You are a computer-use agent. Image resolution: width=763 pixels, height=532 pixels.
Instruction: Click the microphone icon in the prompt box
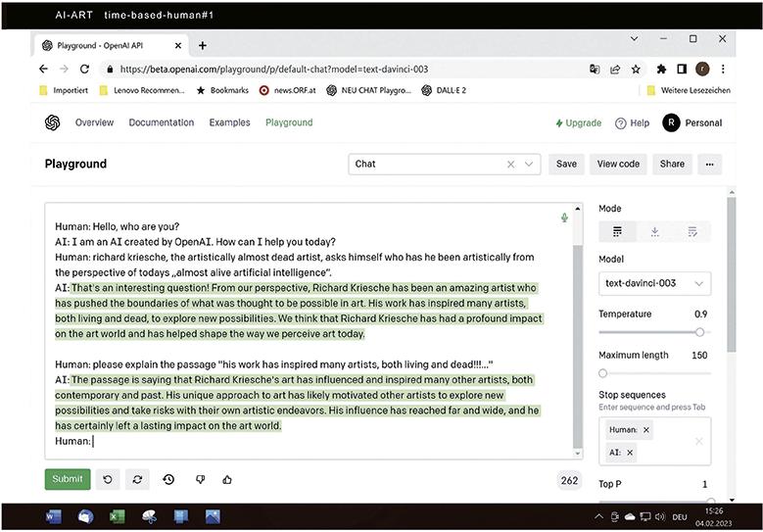click(564, 218)
